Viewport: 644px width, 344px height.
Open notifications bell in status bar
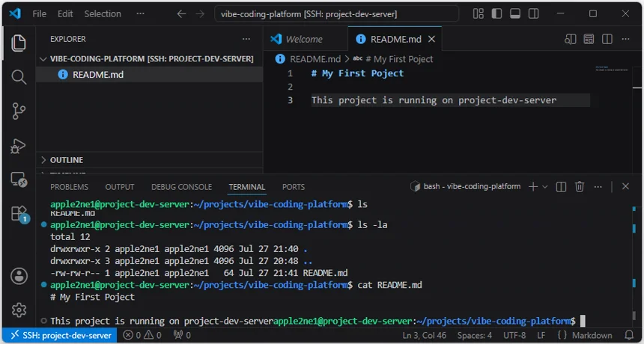click(x=629, y=335)
